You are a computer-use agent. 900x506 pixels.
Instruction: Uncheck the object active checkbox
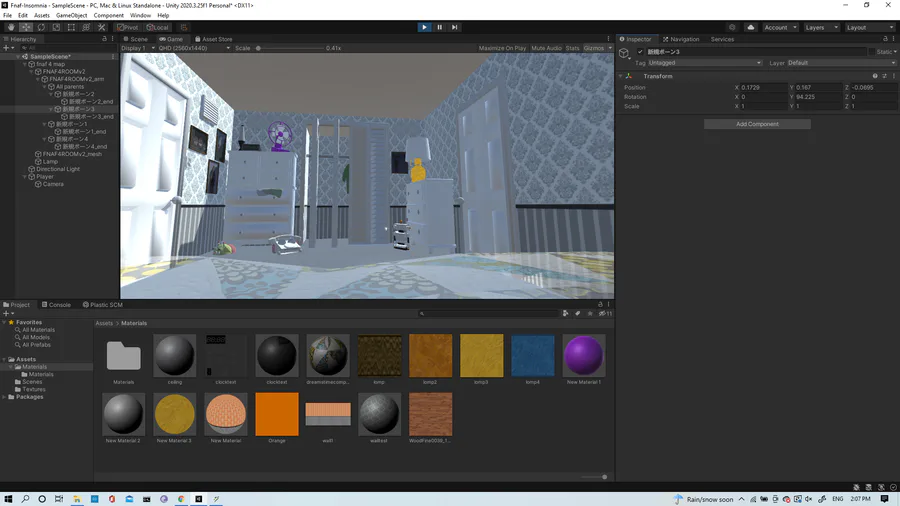coord(640,52)
